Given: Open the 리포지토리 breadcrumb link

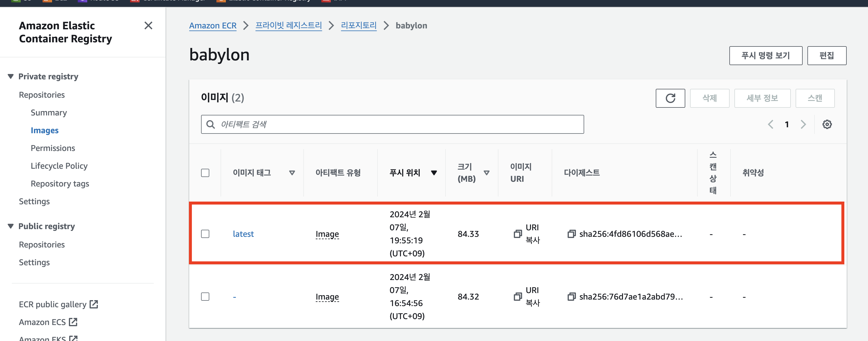Looking at the screenshot, I should (359, 26).
